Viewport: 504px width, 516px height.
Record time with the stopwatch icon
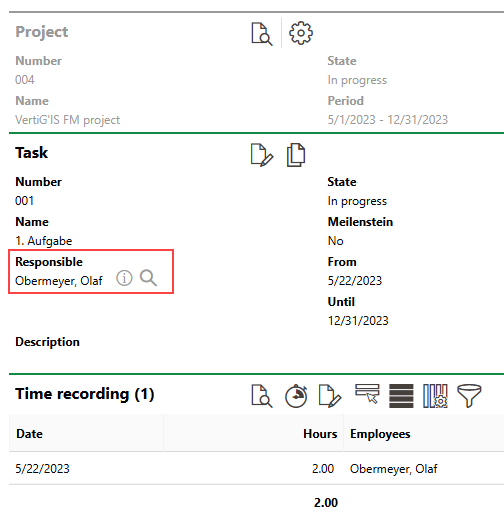(x=296, y=396)
